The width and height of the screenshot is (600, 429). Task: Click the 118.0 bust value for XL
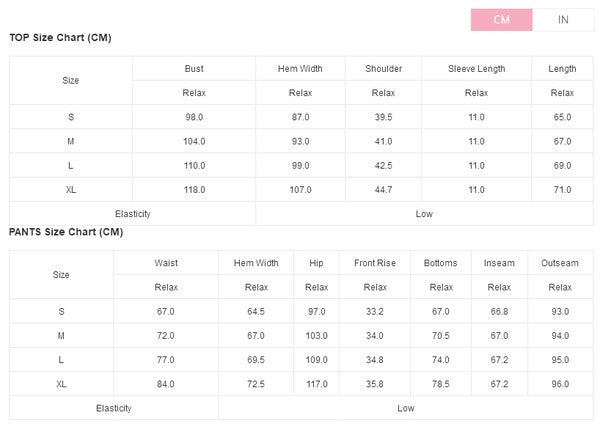[194, 190]
